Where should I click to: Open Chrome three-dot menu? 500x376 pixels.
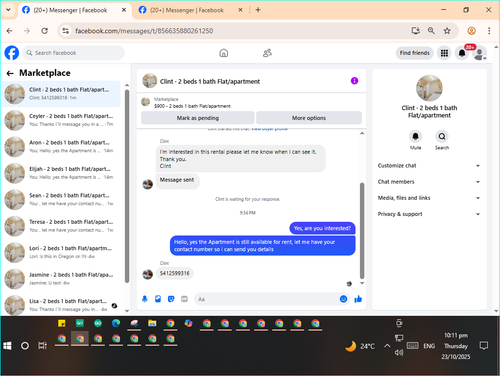(x=489, y=31)
